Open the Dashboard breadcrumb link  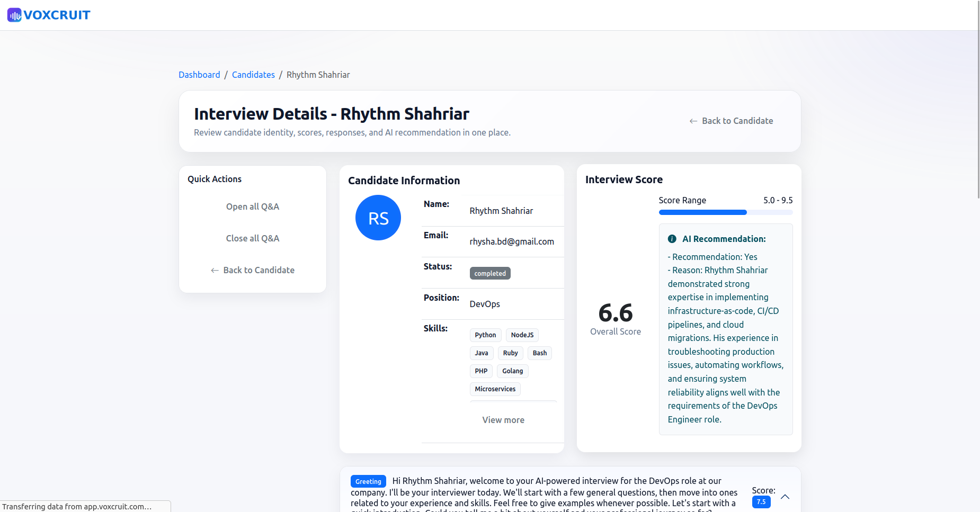pos(199,75)
